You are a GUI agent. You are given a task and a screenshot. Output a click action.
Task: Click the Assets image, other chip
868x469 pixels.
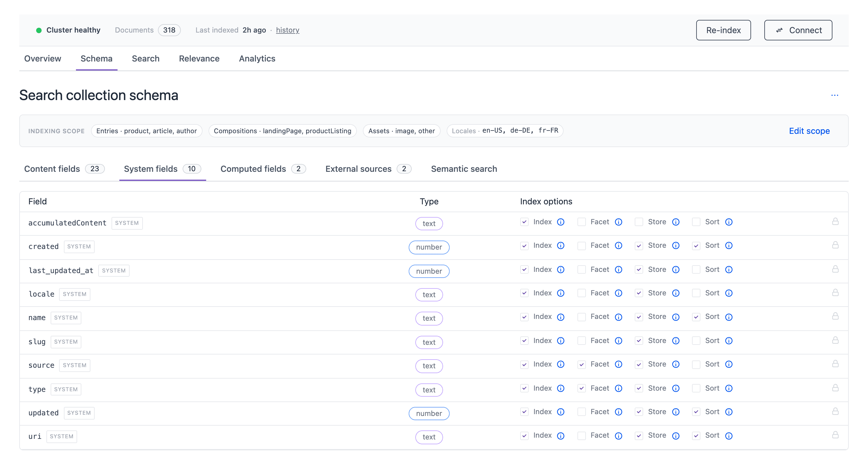(x=401, y=131)
